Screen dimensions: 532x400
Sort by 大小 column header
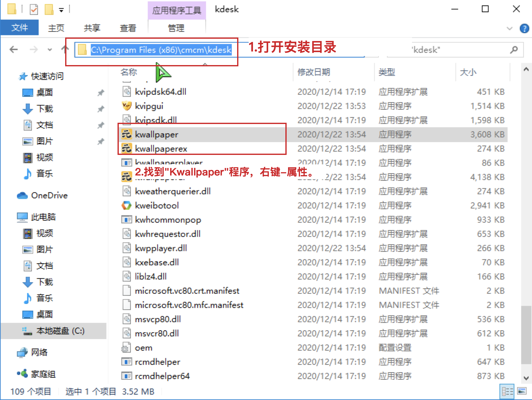click(x=468, y=72)
